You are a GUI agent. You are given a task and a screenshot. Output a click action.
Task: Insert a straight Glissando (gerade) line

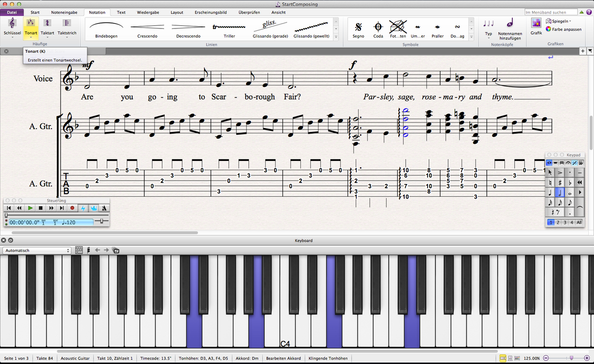tap(270, 29)
